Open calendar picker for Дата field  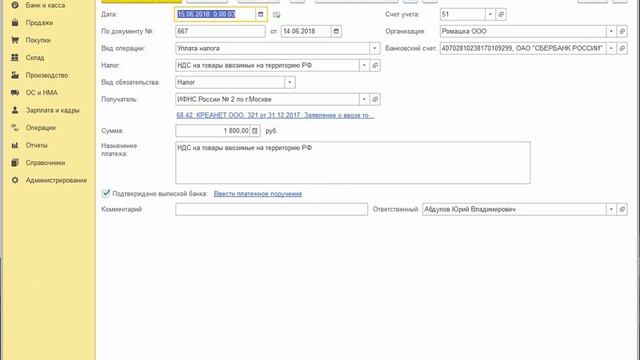point(261,14)
